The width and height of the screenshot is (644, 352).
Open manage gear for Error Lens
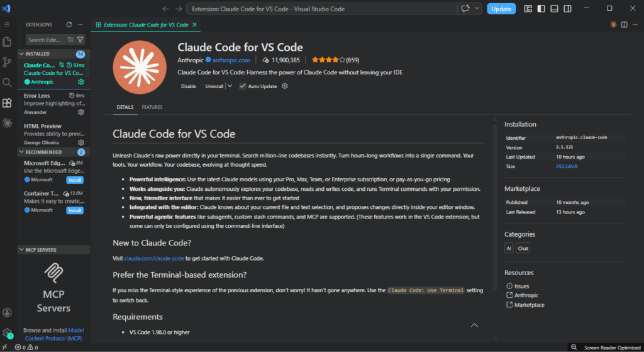click(x=81, y=112)
